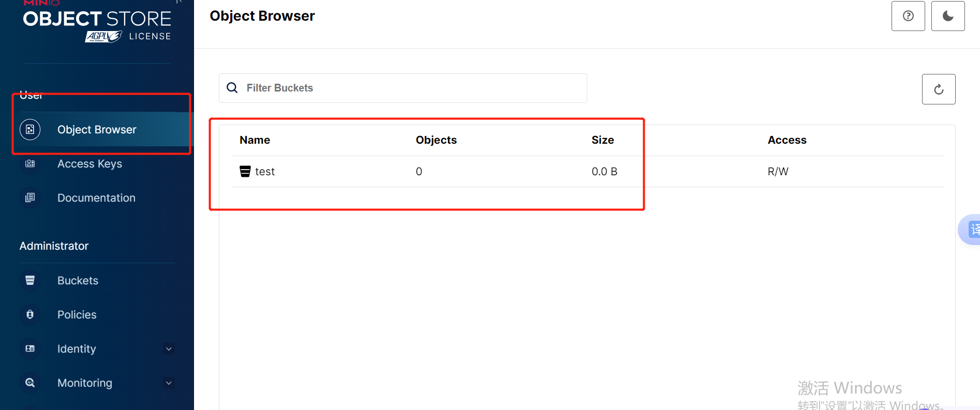Click the Access Keys sidebar icon

30,164
